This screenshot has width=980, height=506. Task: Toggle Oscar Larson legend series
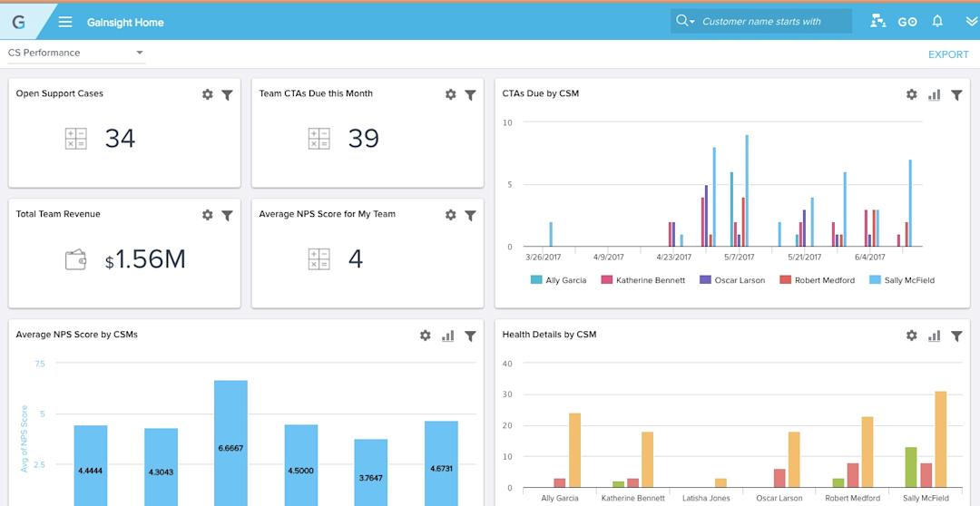[x=732, y=280]
